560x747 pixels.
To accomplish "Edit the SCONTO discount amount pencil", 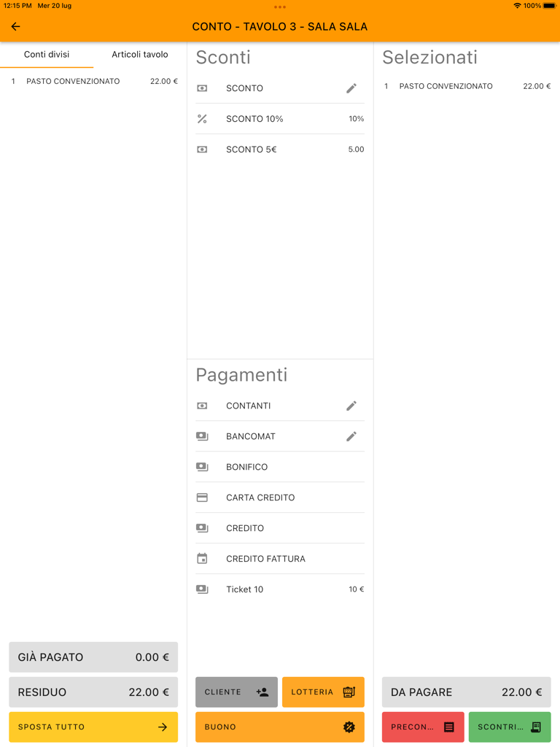I will pos(351,88).
